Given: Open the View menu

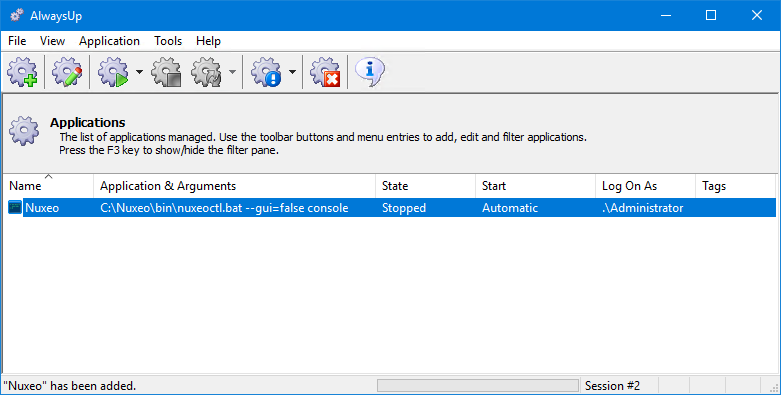Looking at the screenshot, I should pos(52,41).
